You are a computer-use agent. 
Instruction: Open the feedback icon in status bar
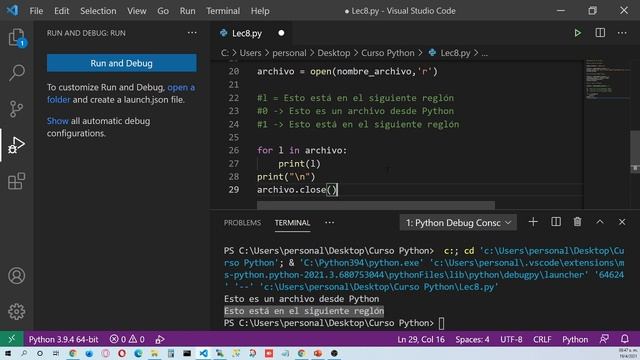click(x=604, y=339)
